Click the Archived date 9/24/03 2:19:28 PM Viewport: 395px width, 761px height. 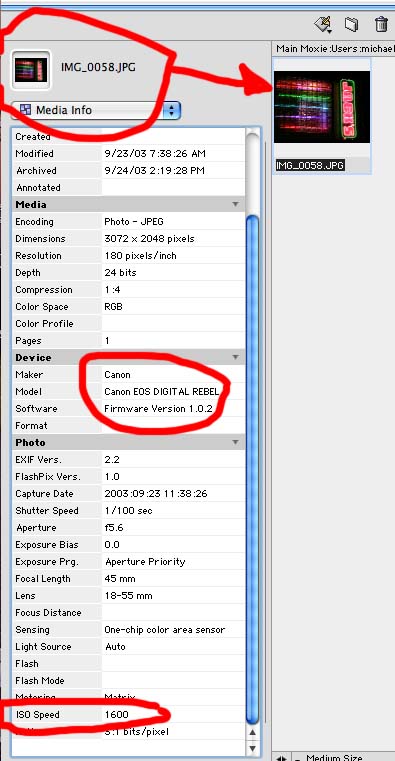pyautogui.click(x=154, y=170)
